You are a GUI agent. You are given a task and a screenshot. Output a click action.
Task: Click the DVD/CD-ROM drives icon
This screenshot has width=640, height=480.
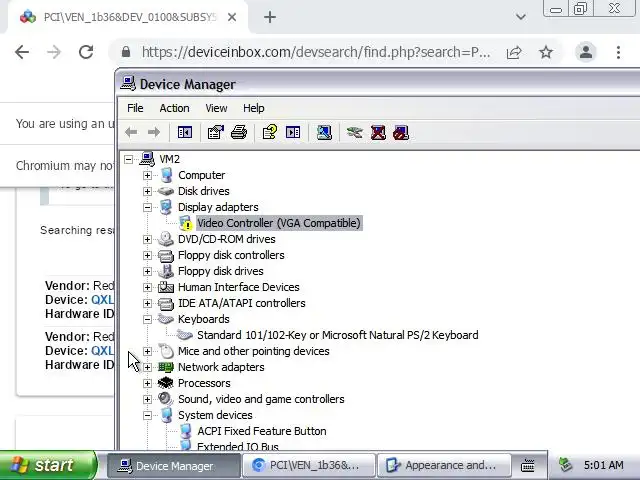(x=166, y=239)
